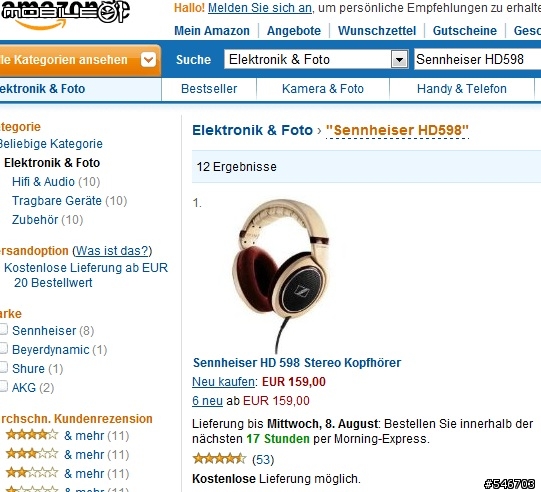
Task: Tick the Shure brand checkbox
Action: 3,368
